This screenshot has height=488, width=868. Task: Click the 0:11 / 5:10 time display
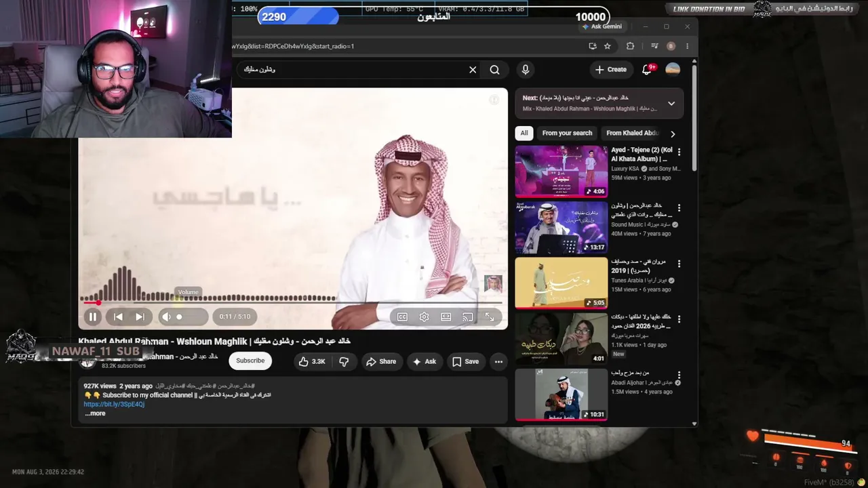(x=235, y=317)
